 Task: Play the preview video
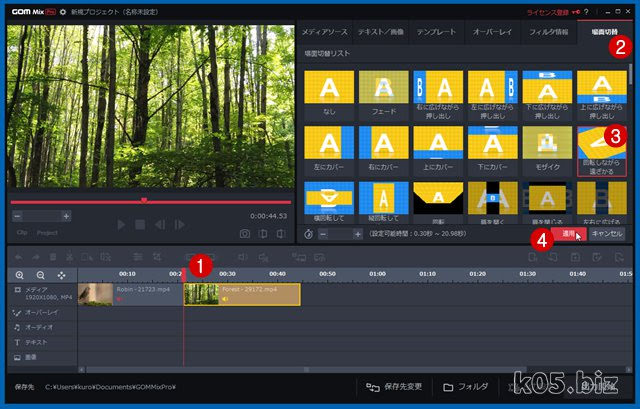pyautogui.click(x=121, y=225)
